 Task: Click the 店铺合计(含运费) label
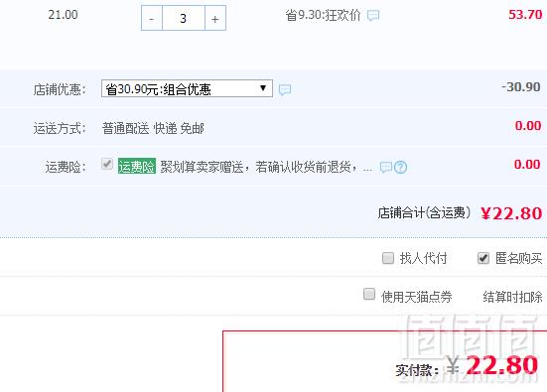424,212
